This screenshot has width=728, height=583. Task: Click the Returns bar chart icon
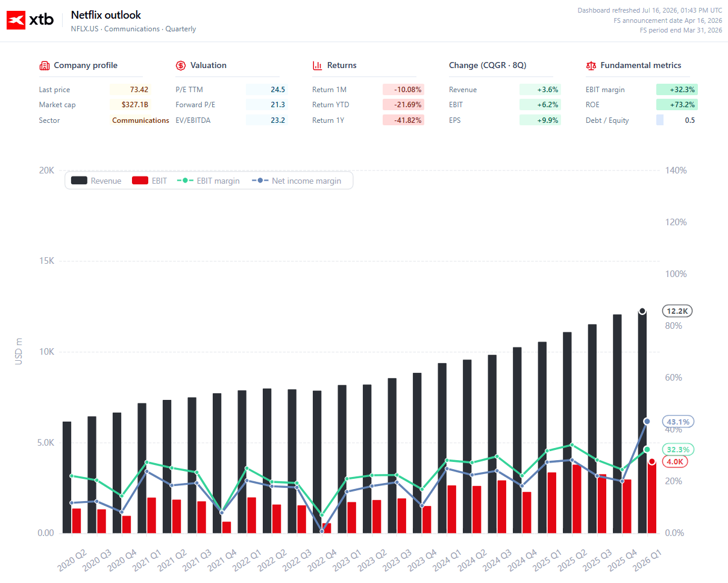318,66
